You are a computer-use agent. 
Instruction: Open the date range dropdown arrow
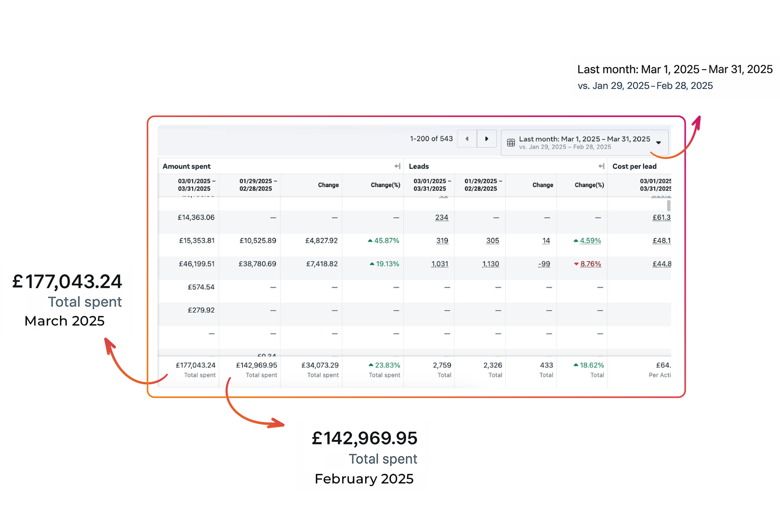tap(658, 143)
